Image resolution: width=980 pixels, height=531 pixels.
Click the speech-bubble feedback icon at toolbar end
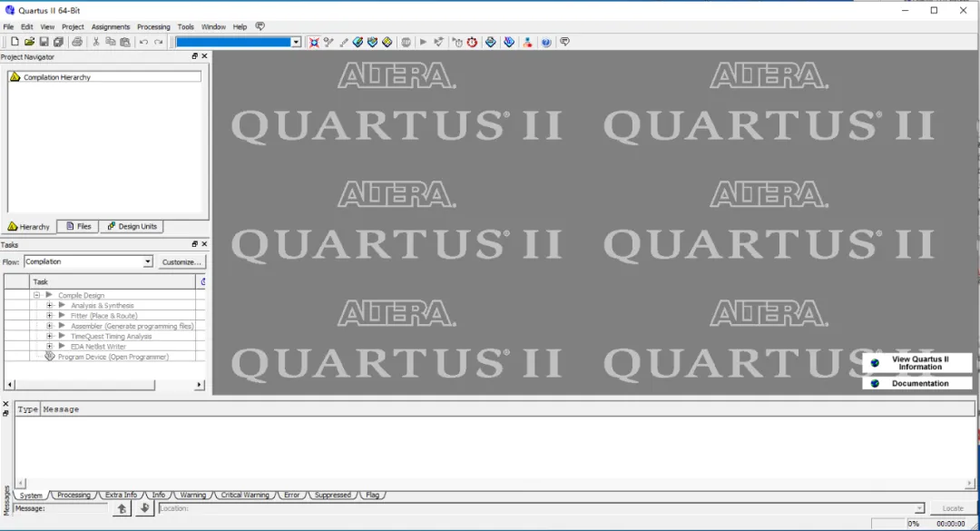click(x=565, y=42)
